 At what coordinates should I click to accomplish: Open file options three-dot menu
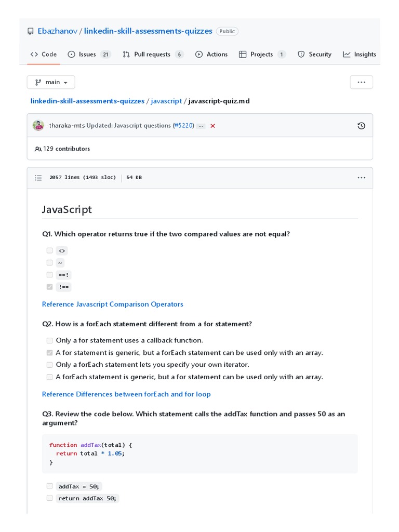(362, 178)
